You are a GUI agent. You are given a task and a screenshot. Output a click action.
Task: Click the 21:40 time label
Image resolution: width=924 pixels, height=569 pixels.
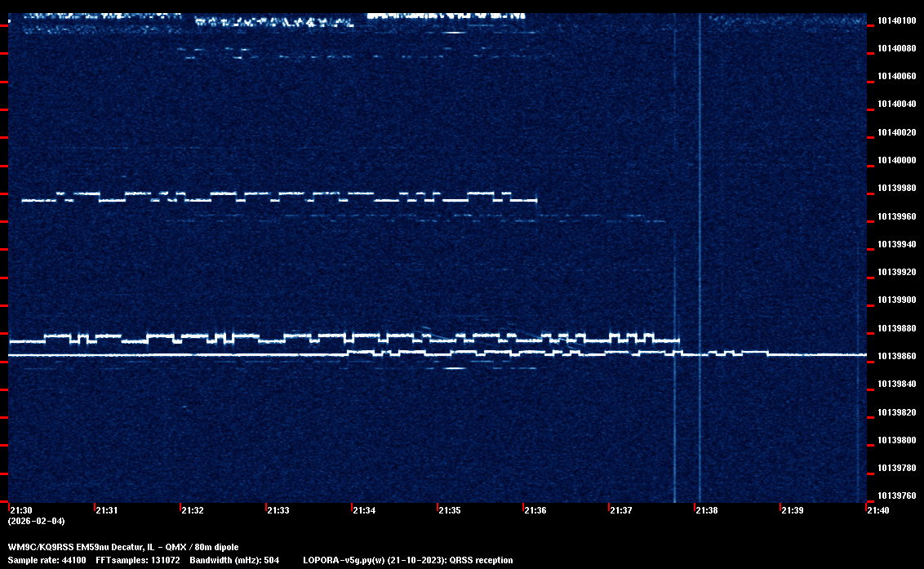coord(878,510)
